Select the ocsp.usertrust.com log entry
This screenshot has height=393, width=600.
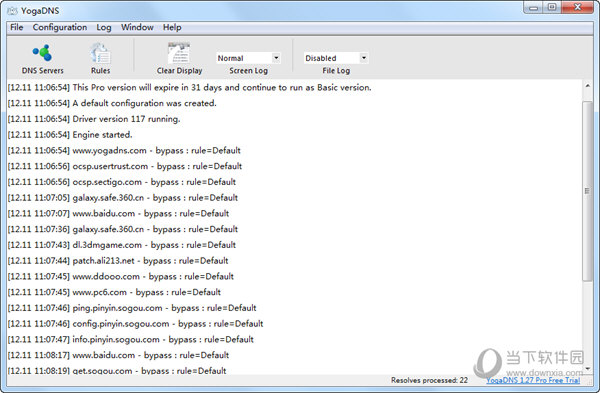[125, 166]
